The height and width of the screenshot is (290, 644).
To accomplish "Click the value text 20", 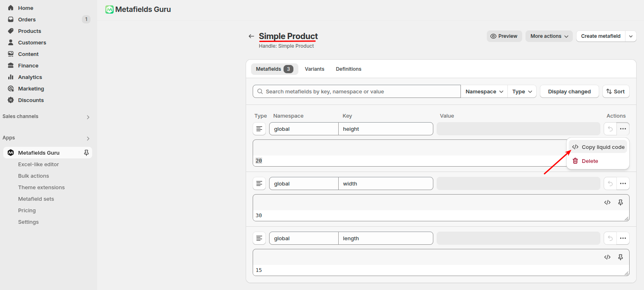I will point(259,161).
